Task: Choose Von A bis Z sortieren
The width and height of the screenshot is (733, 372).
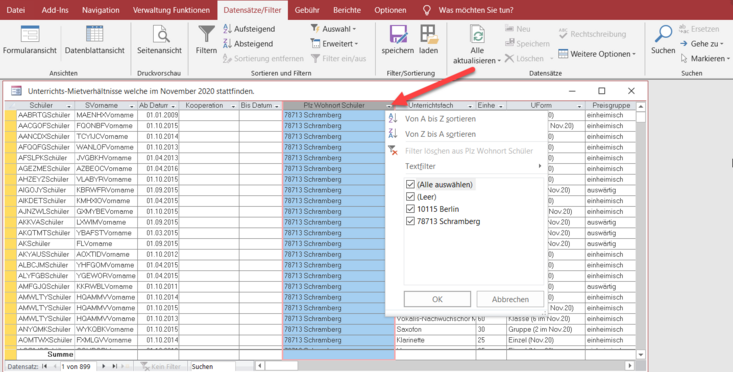Action: [440, 119]
